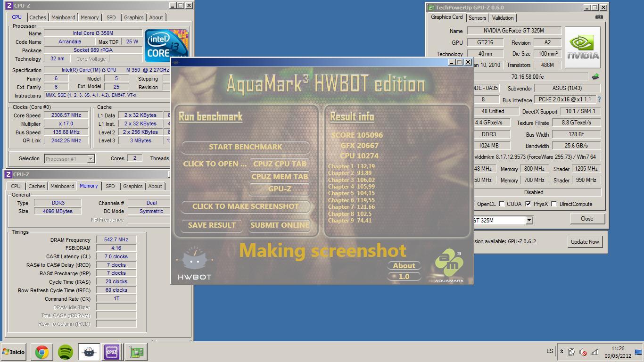Select Memory tab in top CPU-Z window

tap(90, 17)
